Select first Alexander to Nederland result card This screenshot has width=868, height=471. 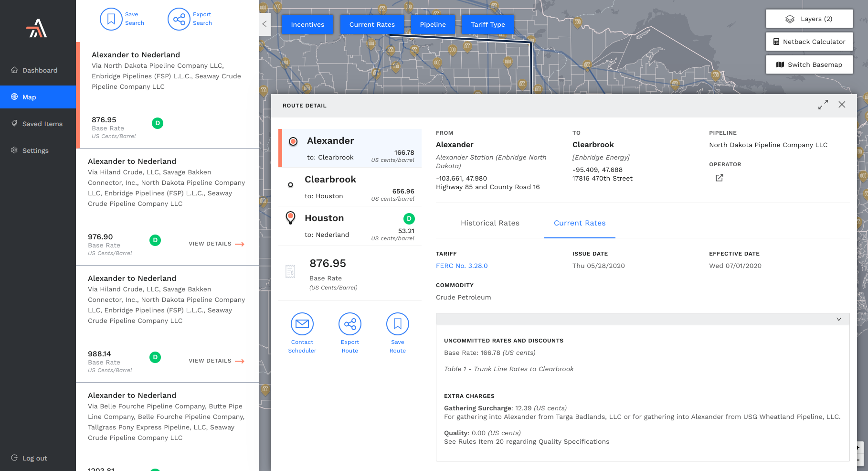(x=168, y=95)
